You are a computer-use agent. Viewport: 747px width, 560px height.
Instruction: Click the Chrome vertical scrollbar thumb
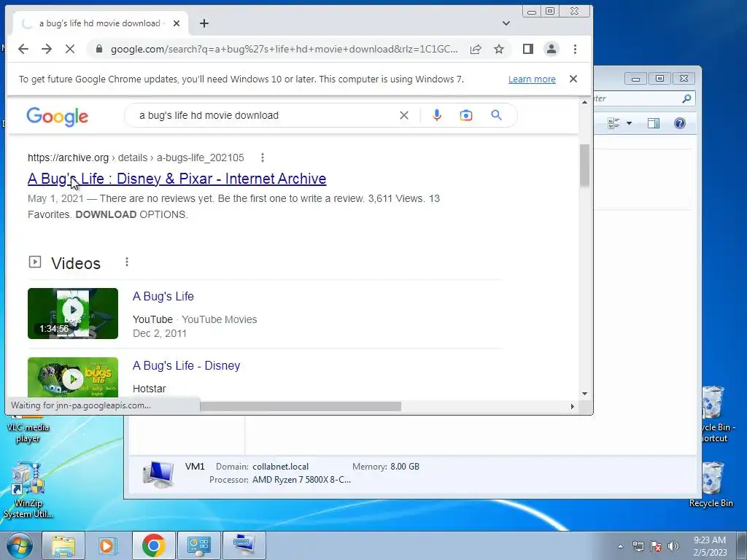click(x=584, y=166)
